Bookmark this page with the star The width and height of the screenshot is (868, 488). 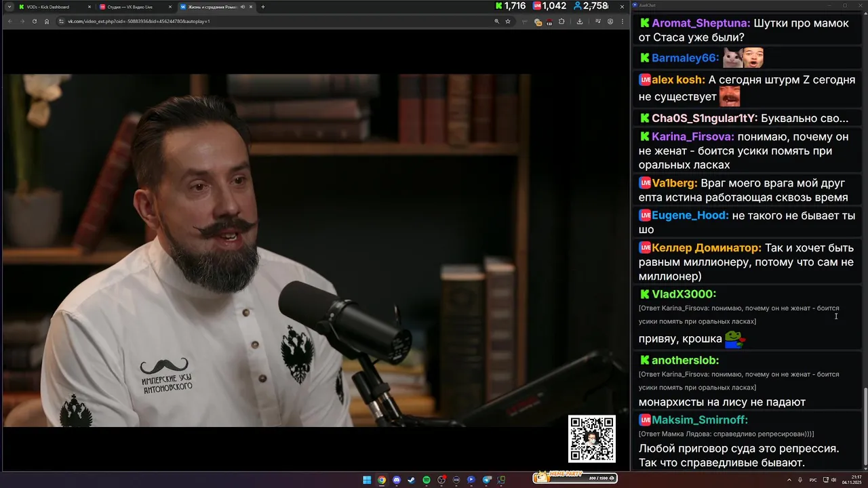pos(508,21)
